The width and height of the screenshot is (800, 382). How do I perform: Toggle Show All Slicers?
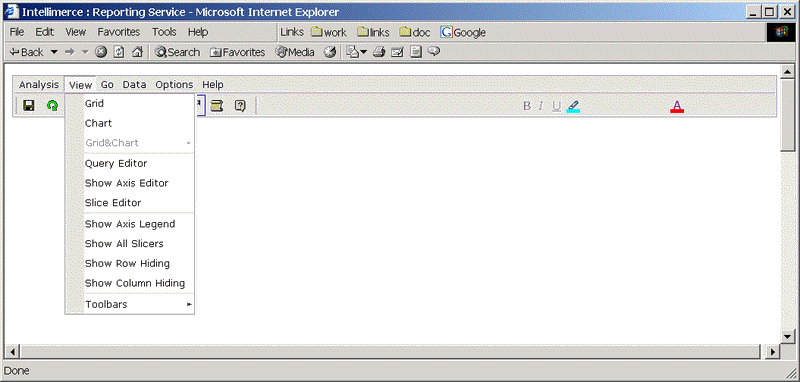point(130,244)
